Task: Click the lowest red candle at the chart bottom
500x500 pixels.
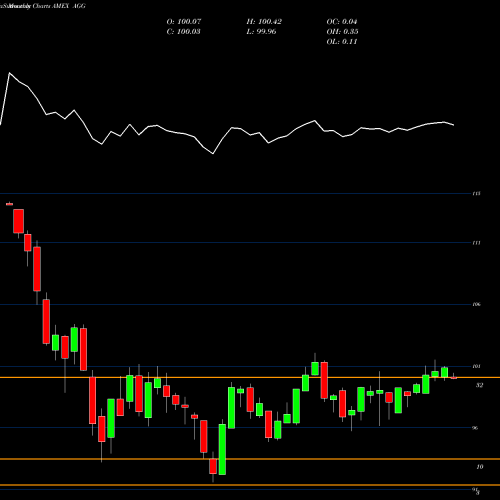Action: click(213, 466)
